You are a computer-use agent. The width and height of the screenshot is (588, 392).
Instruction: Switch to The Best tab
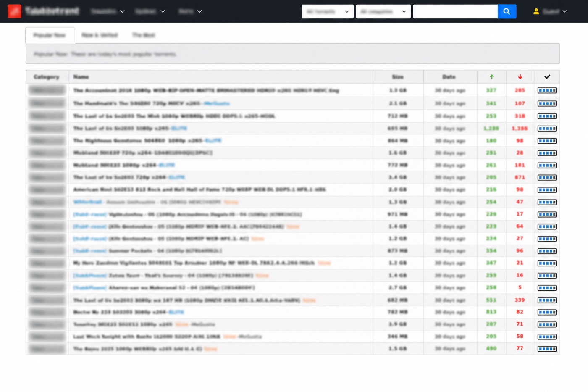(144, 35)
